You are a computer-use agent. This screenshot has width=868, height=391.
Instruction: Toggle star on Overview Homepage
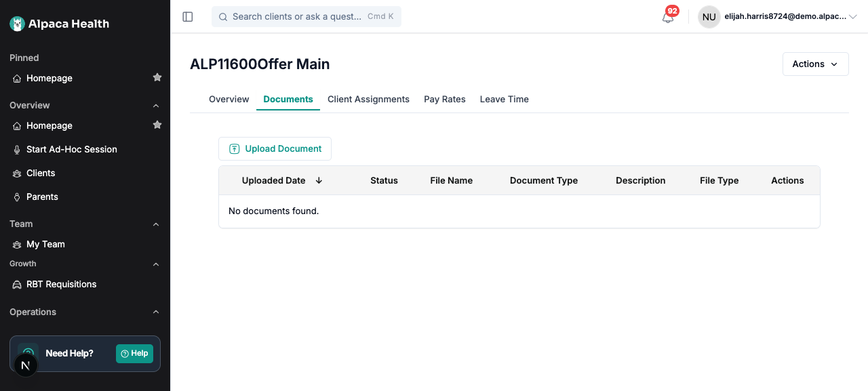point(157,125)
